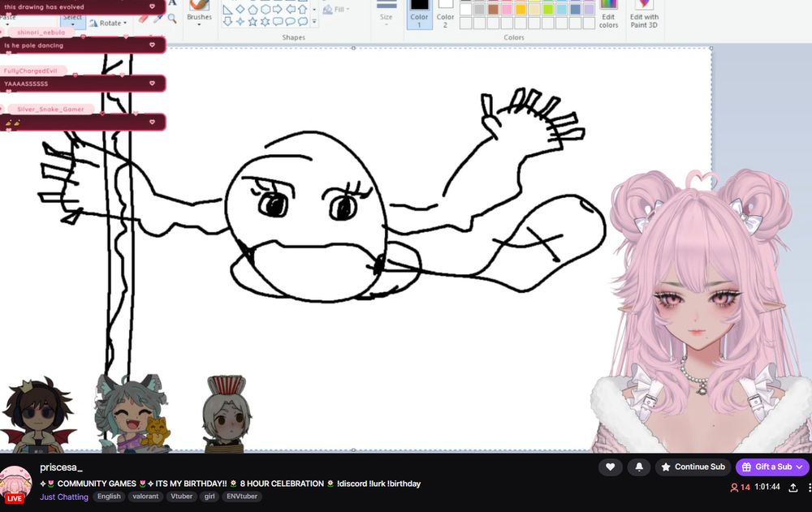Pick the brown palette color
Image resolution: width=812 pixels, height=512 pixels.
tap(493, 9)
